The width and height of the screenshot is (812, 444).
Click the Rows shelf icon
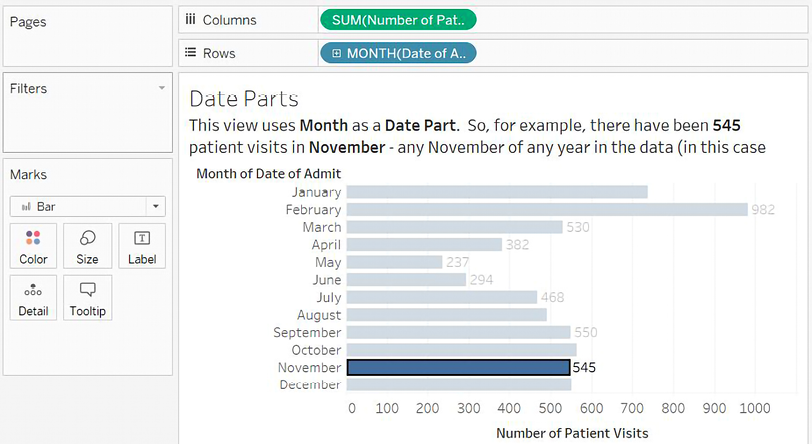[190, 53]
